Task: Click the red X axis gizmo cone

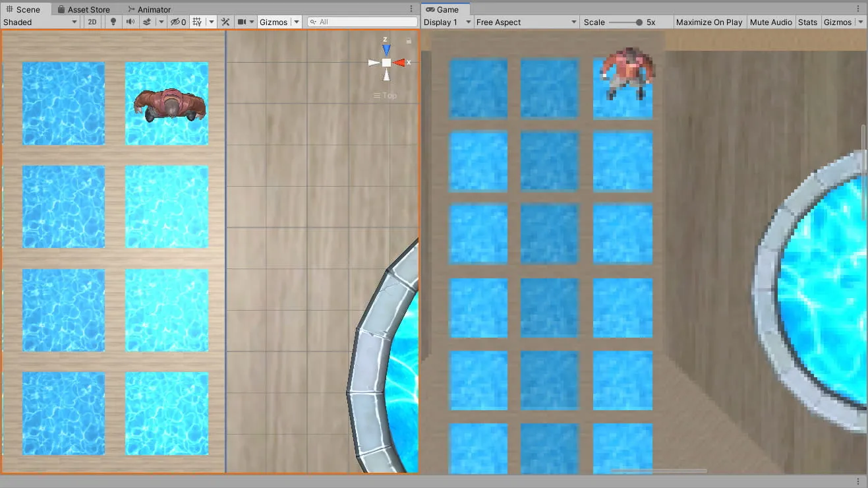Action: coord(399,63)
